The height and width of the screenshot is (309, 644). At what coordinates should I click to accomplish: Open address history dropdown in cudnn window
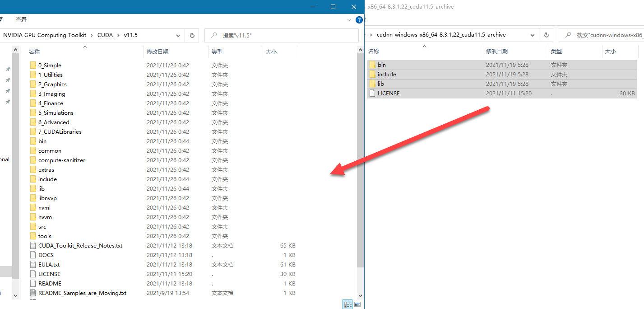[x=533, y=35]
